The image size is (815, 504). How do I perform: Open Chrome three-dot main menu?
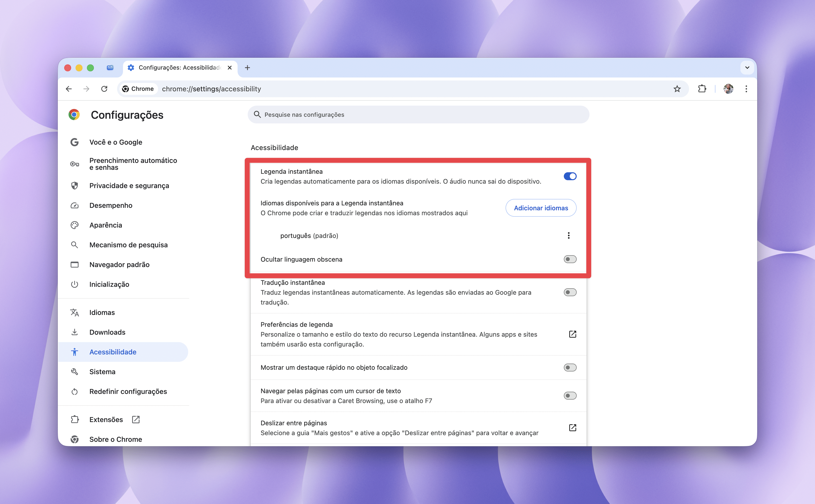pos(746,89)
